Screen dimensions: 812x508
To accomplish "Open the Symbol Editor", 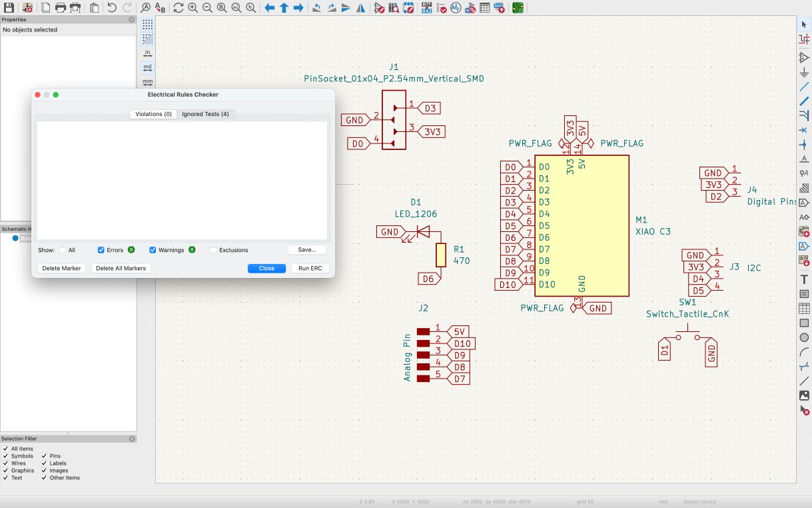I will pyautogui.click(x=379, y=8).
